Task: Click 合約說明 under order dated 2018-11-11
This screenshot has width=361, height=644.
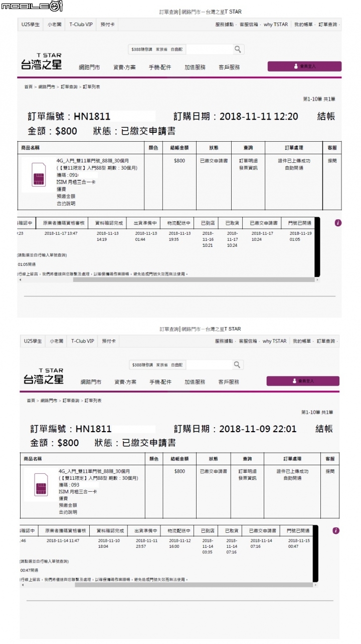Action: pyautogui.click(x=66, y=203)
